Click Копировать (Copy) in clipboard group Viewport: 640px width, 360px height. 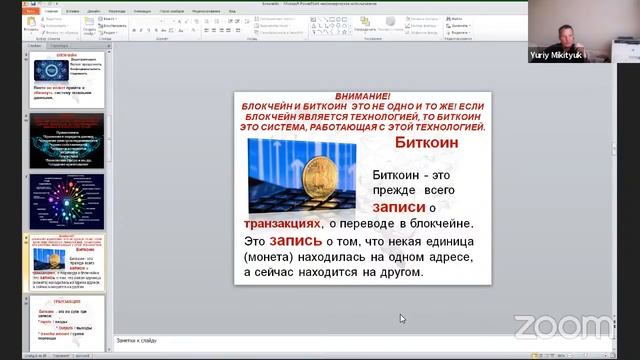pos(54,26)
